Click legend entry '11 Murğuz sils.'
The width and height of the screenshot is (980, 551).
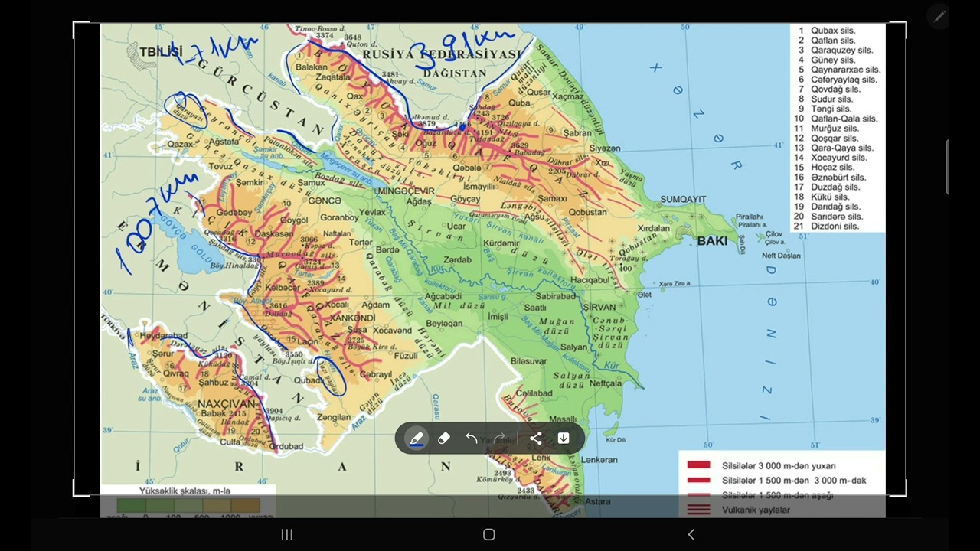[x=827, y=129]
